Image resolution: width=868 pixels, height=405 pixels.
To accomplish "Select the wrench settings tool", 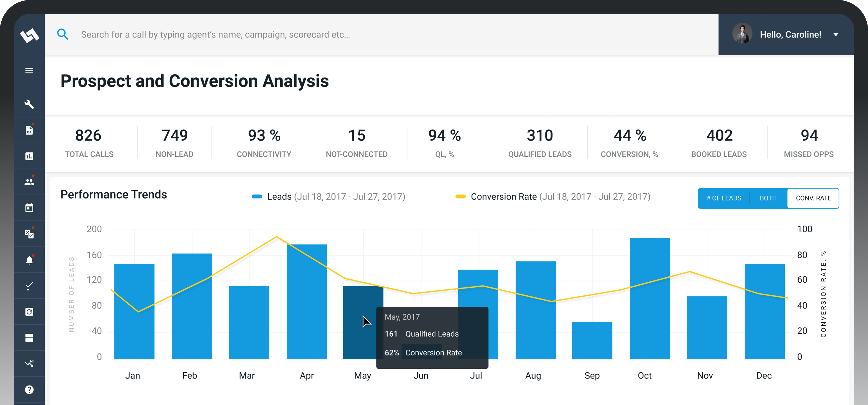I will click(29, 104).
